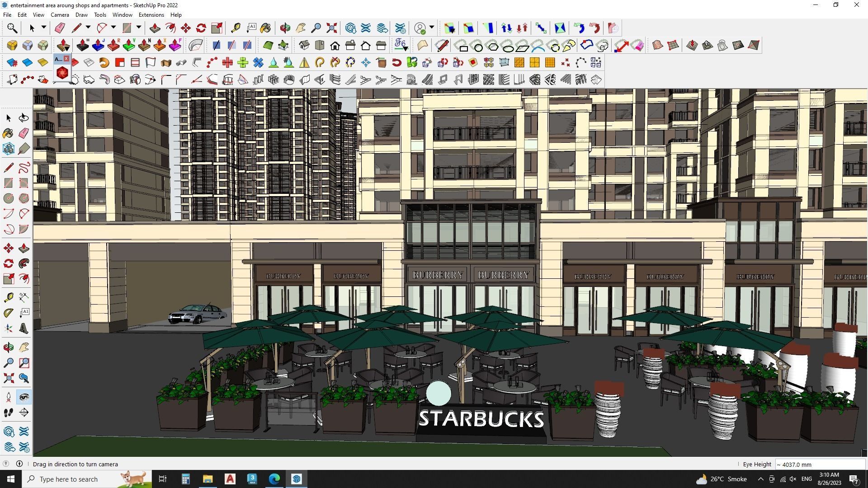Toggle the Front house view icon

point(335,45)
